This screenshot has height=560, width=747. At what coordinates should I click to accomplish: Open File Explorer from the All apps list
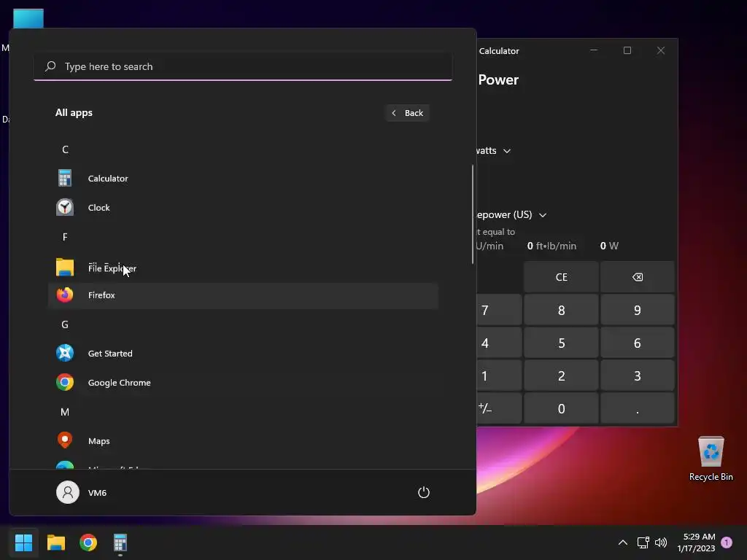pyautogui.click(x=243, y=268)
